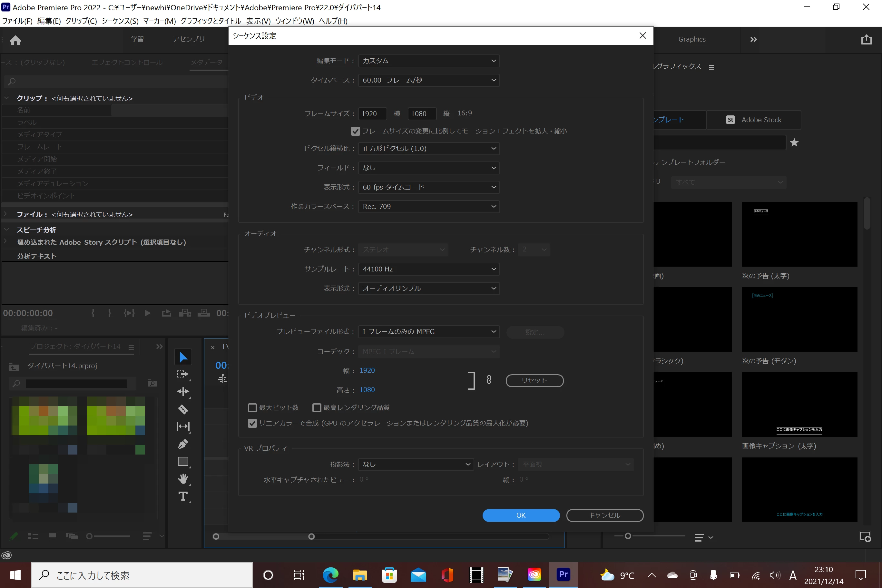Open the シーケンス(S) menu
Screen dimensions: 882x588
120,21
